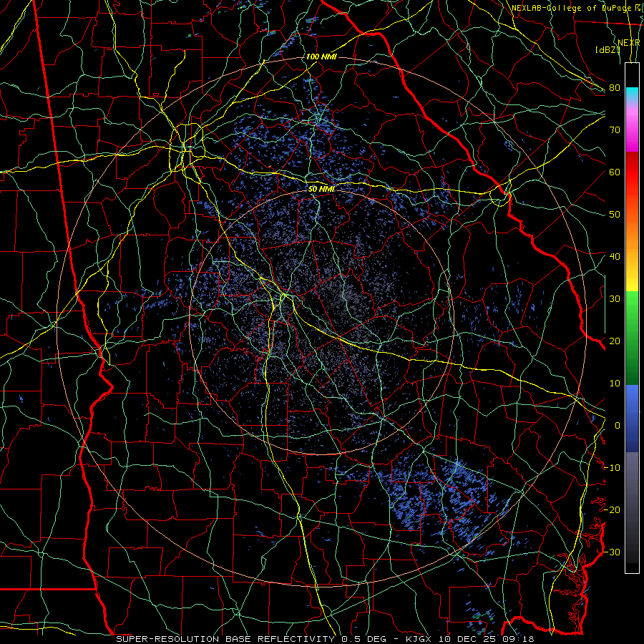Click the Super-Resolution Base Reflectivity caption
Viewport: 644px width, 644px height.
225,639
